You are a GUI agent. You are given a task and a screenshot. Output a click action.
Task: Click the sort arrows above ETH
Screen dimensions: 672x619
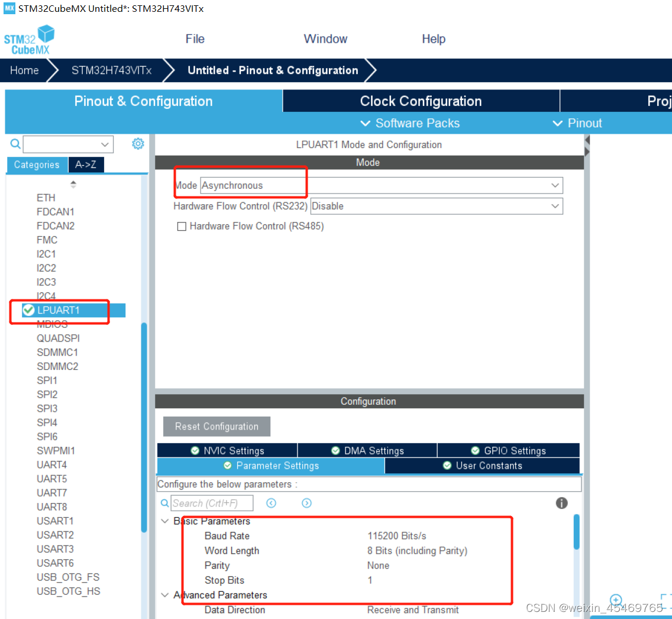[x=73, y=184]
